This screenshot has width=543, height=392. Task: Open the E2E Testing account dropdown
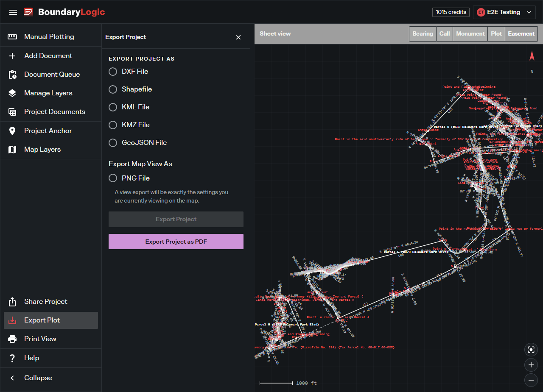coord(504,12)
